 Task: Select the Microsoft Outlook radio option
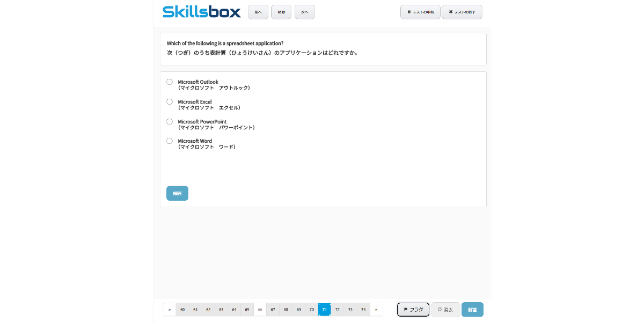pyautogui.click(x=170, y=82)
